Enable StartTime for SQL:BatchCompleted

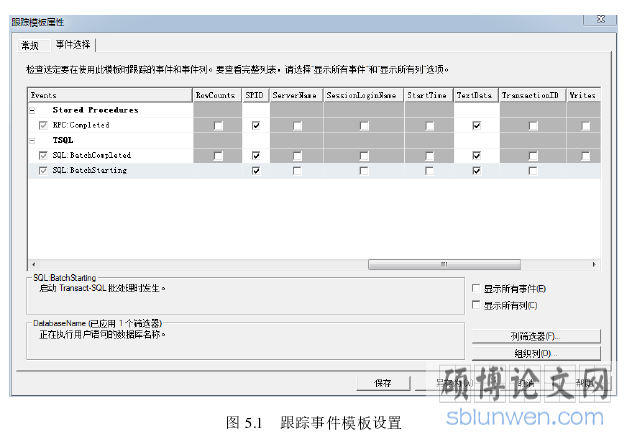(429, 156)
